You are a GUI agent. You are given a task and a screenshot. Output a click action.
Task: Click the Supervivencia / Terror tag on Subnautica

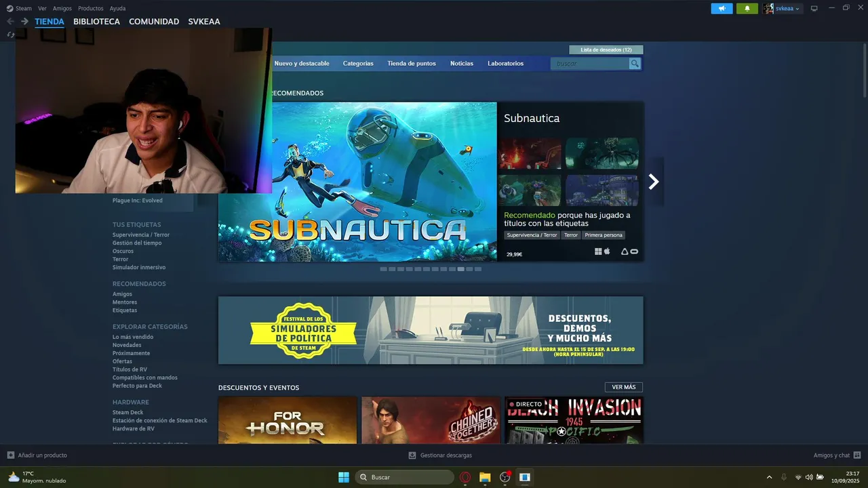pos(532,235)
